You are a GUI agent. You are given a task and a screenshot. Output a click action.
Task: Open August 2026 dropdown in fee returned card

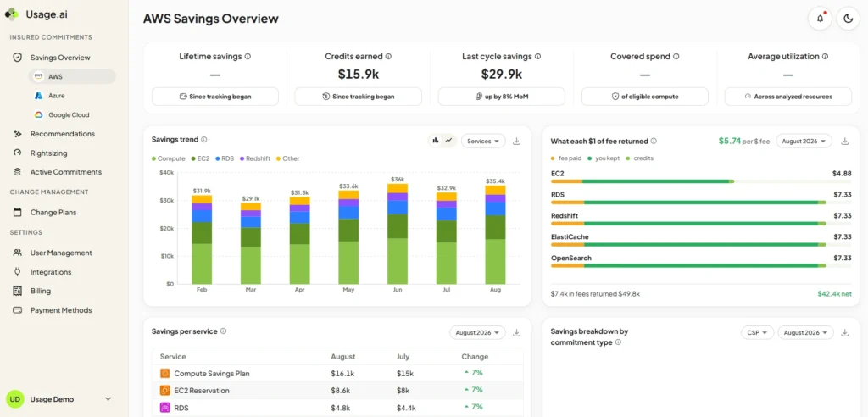804,142
